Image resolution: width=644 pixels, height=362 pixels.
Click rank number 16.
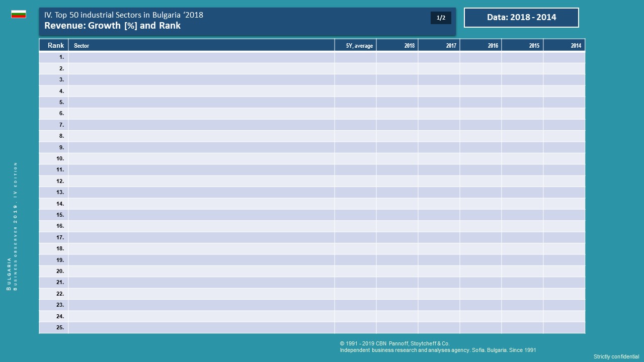point(60,226)
